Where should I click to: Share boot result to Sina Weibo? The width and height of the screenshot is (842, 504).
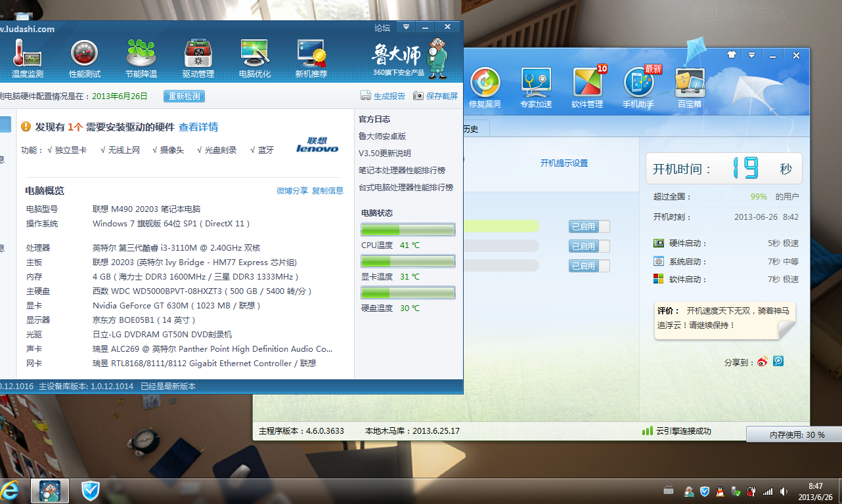[x=763, y=362]
